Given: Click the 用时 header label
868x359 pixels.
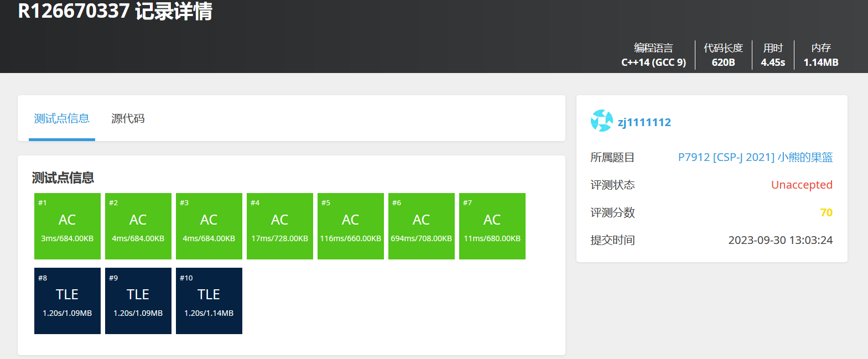Looking at the screenshot, I should pos(773,48).
